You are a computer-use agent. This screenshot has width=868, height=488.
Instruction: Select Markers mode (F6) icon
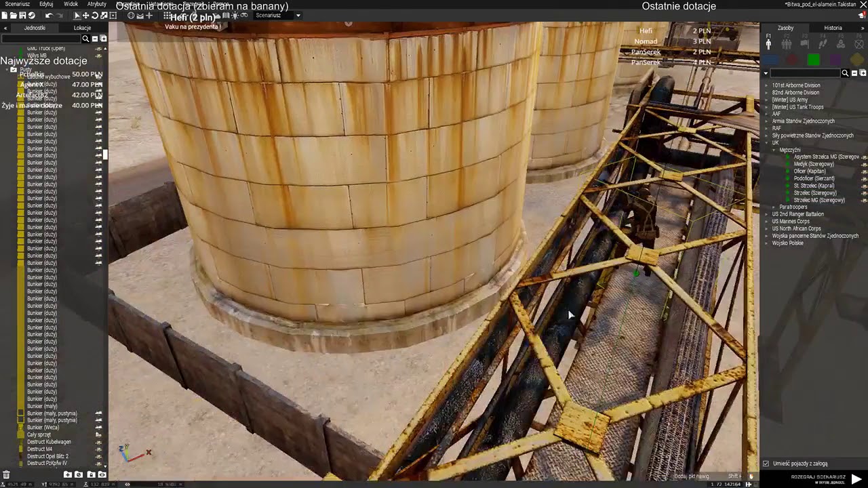pyautogui.click(x=858, y=43)
